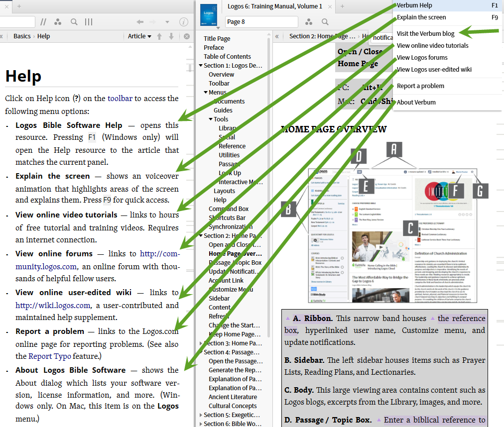504x427 pixels.
Task: Open visual filters icon in Training Manual panel
Action: click(x=309, y=22)
